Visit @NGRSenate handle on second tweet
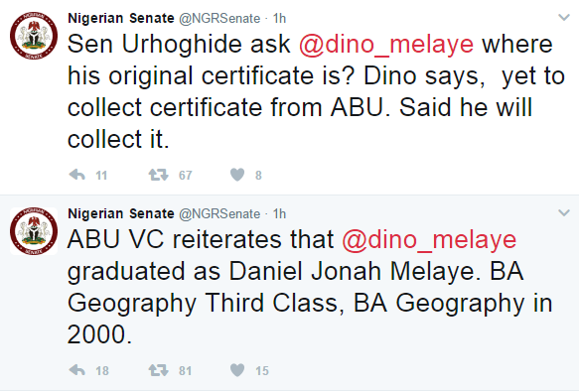Screen dimensions: 579x392 click(219, 213)
